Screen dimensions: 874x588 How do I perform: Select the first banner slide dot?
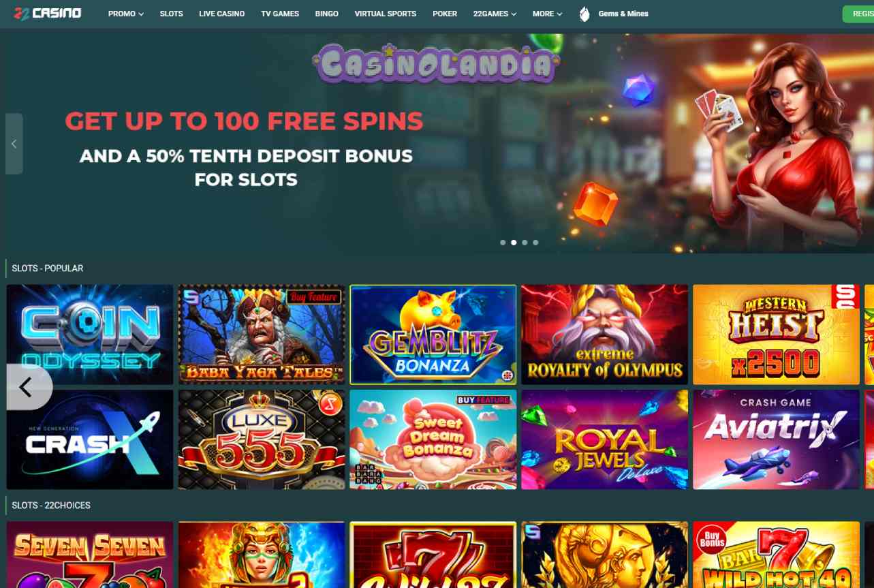tap(503, 243)
